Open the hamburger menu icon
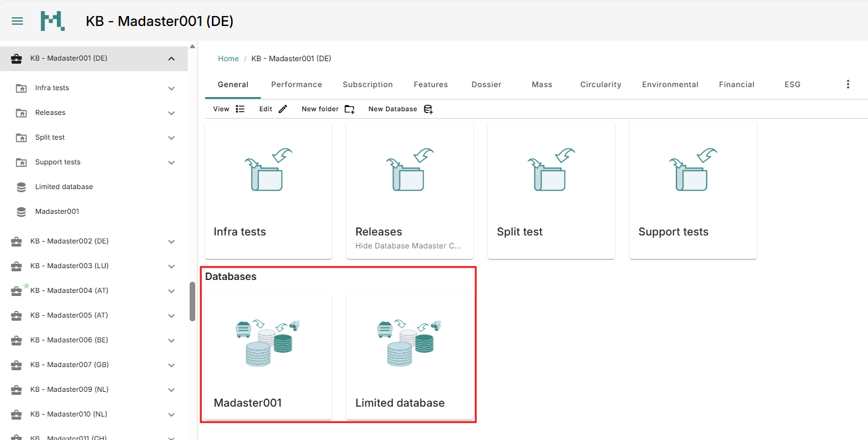This screenshot has height=440, width=868. [17, 20]
